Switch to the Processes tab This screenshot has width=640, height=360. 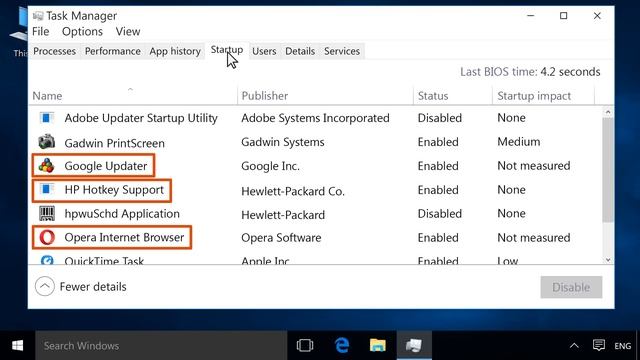coord(54,51)
